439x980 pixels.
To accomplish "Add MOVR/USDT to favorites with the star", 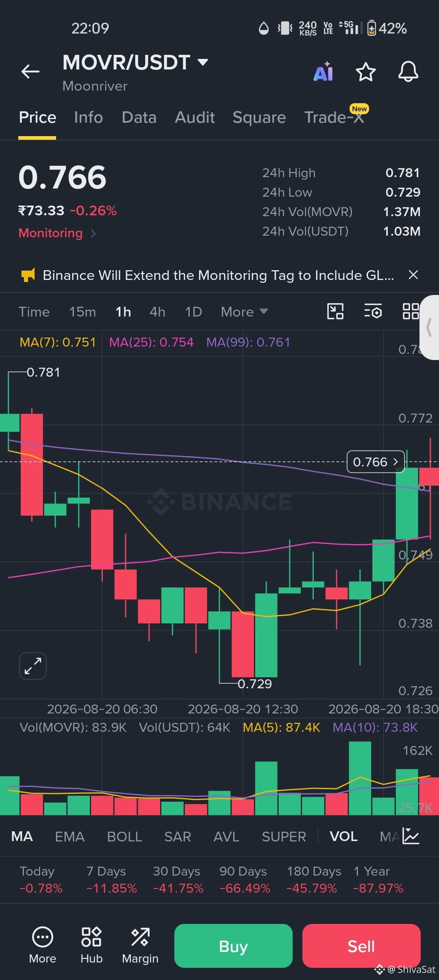I will [x=365, y=72].
